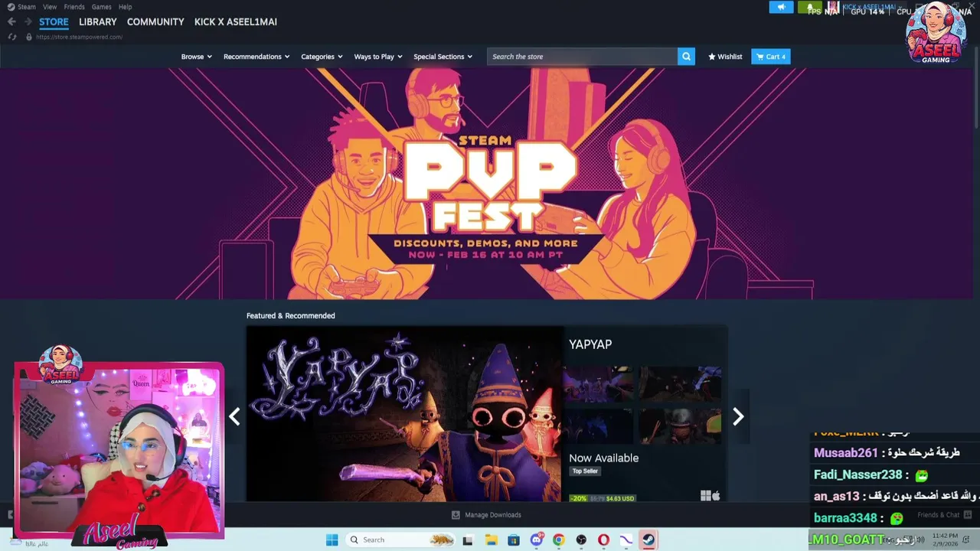Screen dimensions: 980x551
Task: Reload the store page with the refresh icon
Action: [11, 37]
